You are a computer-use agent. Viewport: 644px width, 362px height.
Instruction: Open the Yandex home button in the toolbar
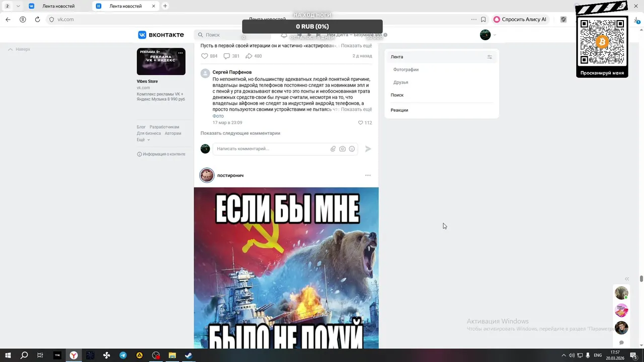(23, 19)
